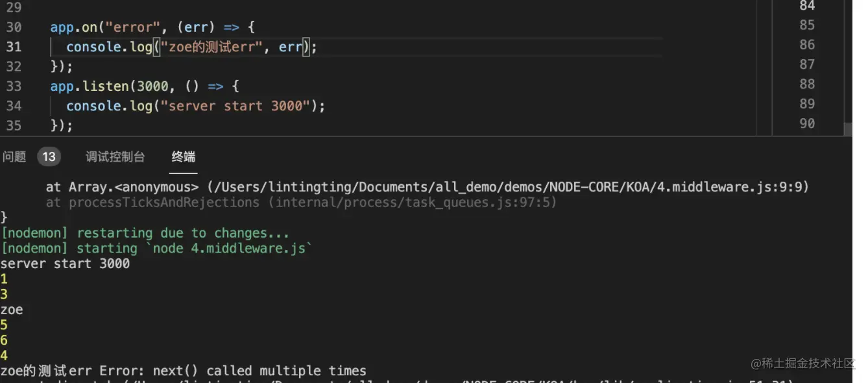
Task: Switch to the 调试控制台 debug console tab
Action: (115, 156)
